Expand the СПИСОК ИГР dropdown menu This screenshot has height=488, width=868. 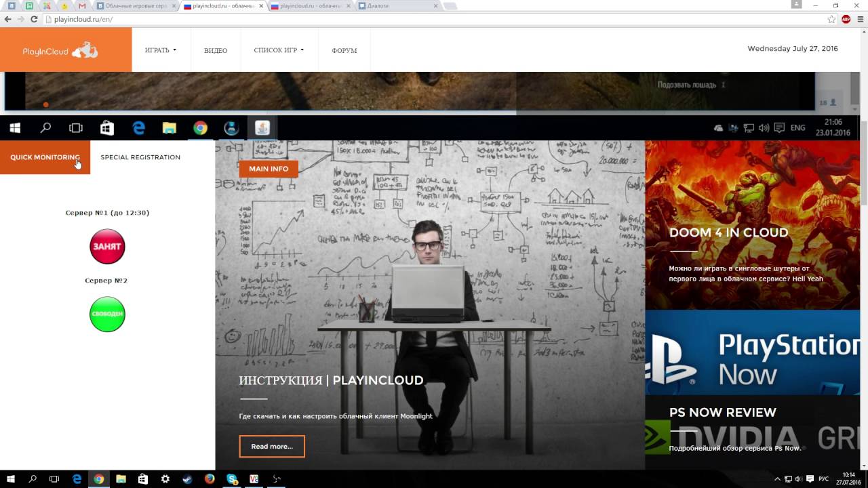click(x=279, y=50)
